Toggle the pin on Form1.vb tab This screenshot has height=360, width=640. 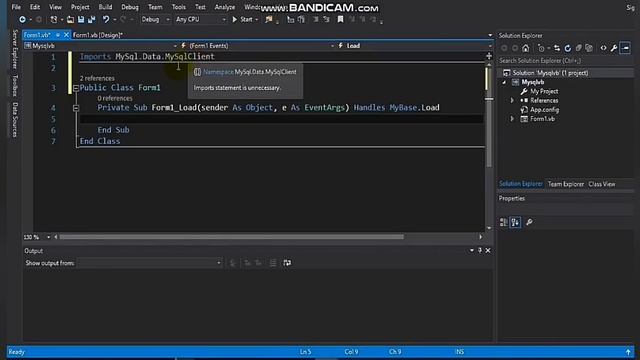58,35
